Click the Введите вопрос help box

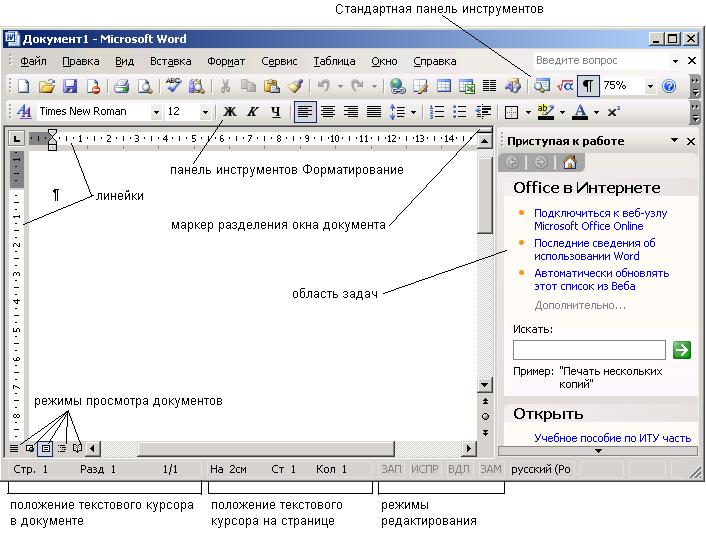point(601,61)
